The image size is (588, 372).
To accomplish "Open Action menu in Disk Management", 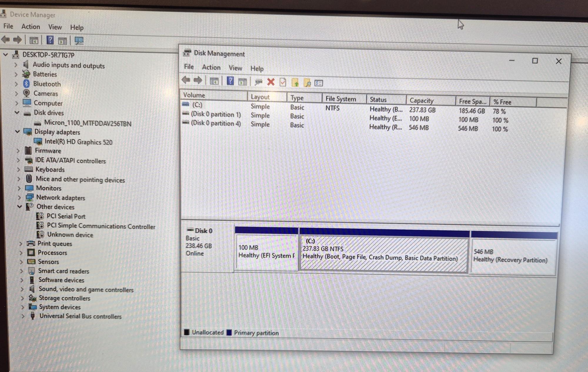I will [211, 67].
